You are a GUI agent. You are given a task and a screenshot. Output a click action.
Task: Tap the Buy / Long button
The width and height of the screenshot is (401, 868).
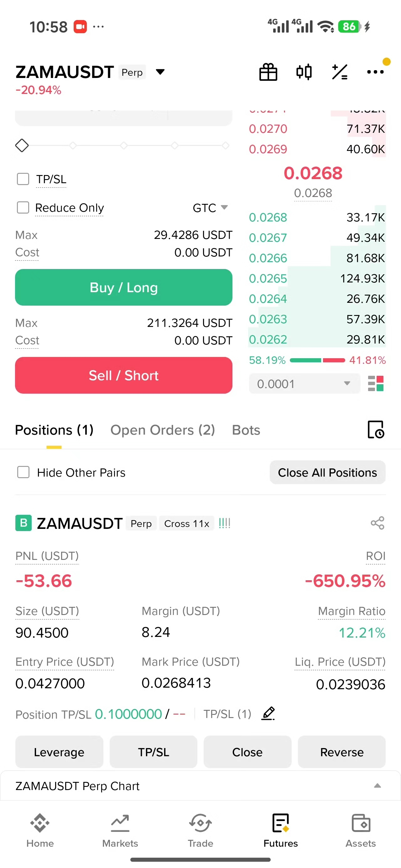click(123, 287)
